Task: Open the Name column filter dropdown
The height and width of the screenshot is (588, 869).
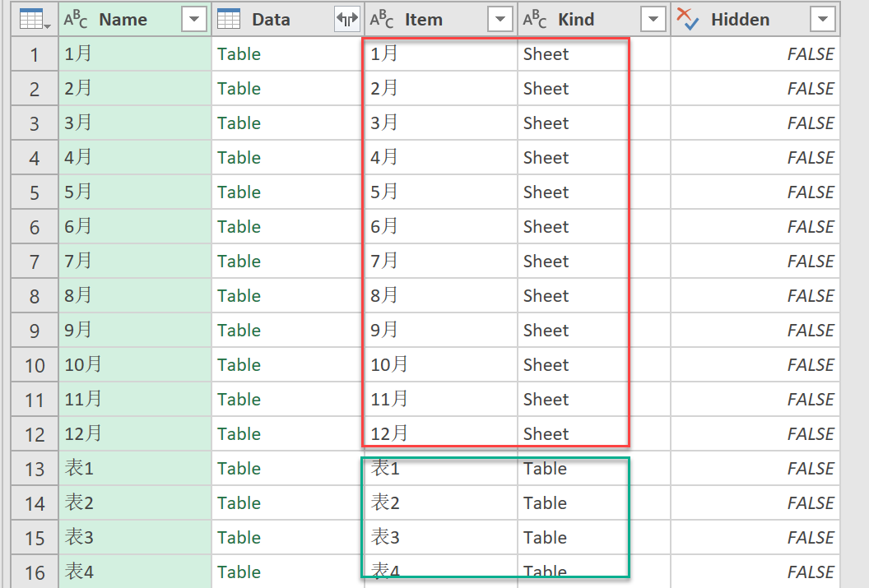Action: point(194,20)
